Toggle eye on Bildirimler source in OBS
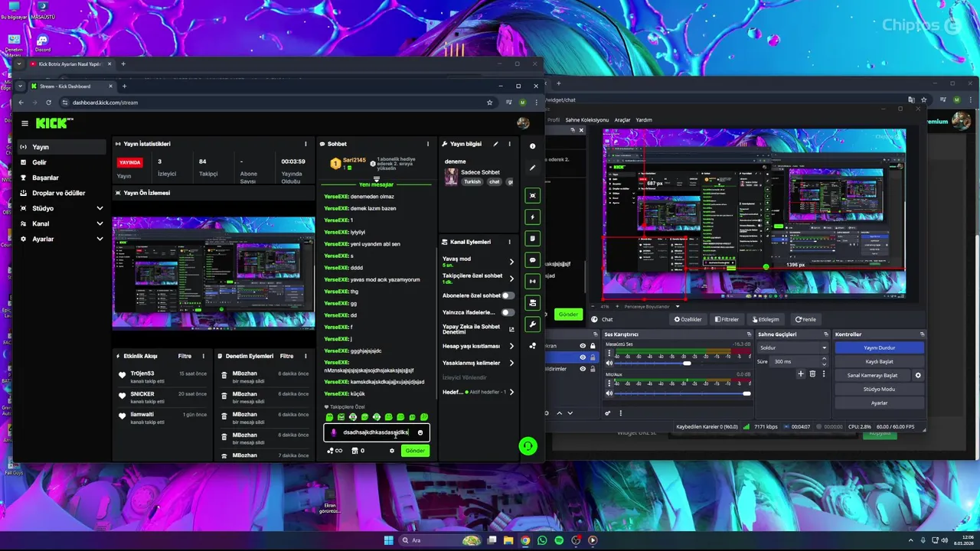Viewport: 980px width, 551px height. tap(583, 369)
